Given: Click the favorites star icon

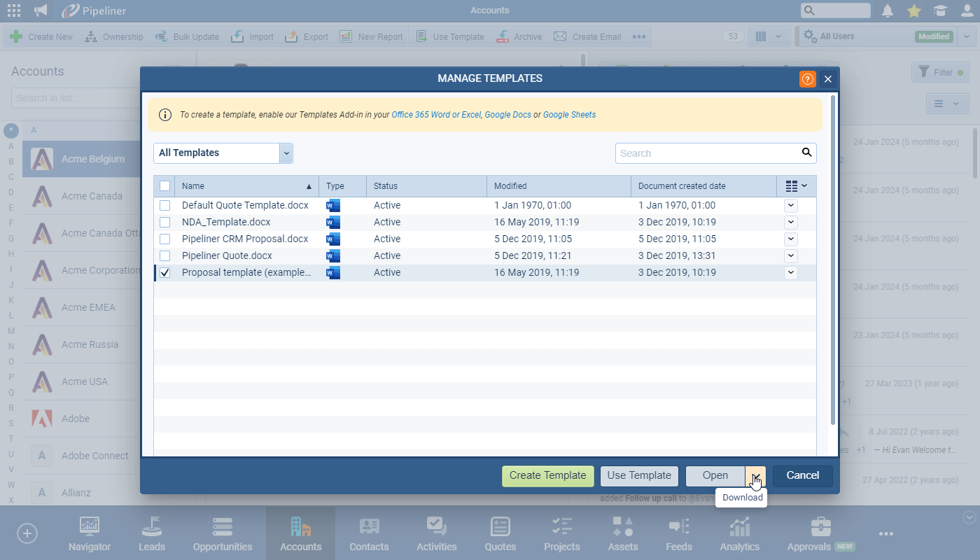Looking at the screenshot, I should (914, 10).
